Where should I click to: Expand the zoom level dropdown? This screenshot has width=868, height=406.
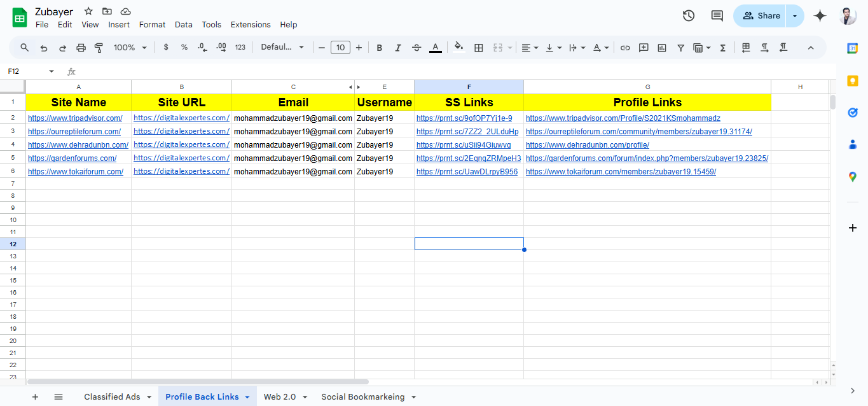pyautogui.click(x=130, y=48)
